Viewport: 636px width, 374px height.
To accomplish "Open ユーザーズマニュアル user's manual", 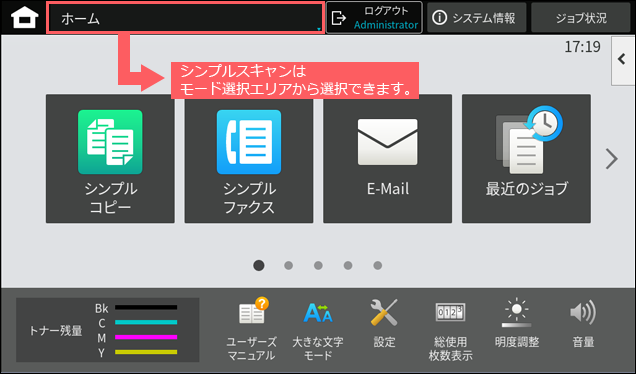I will [251, 329].
